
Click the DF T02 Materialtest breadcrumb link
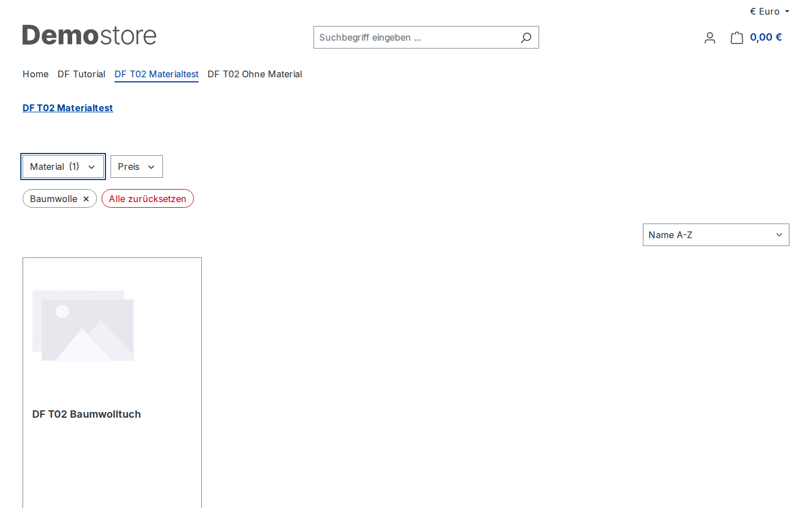click(x=68, y=108)
